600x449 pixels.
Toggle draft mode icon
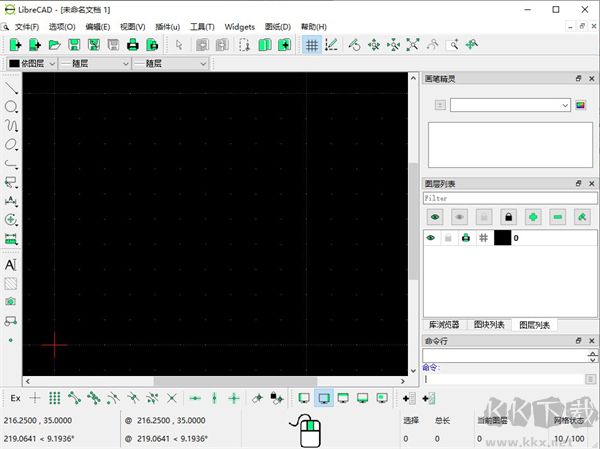pos(331,45)
